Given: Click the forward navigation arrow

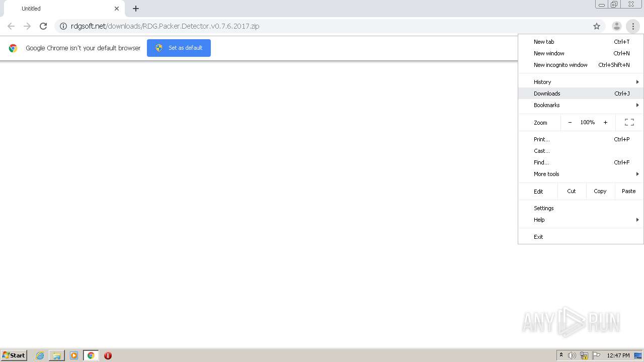Looking at the screenshot, I should tap(27, 26).
